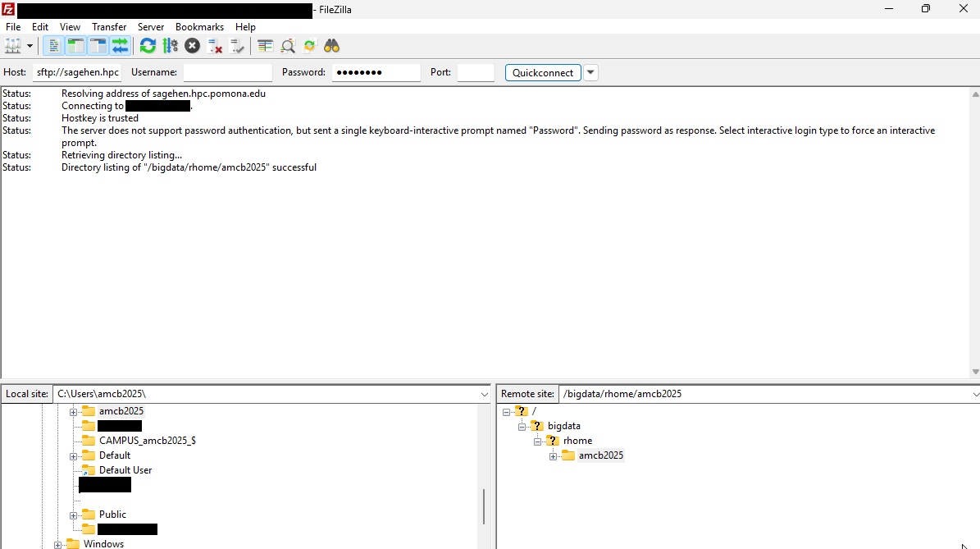Open the File menu
This screenshot has height=549, width=980.
(13, 27)
